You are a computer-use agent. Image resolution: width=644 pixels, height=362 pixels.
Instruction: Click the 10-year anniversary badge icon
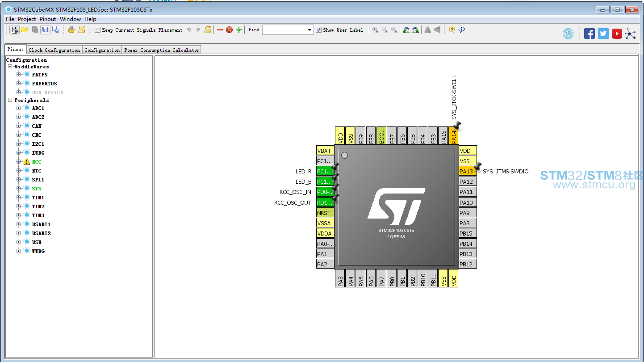tap(568, 34)
